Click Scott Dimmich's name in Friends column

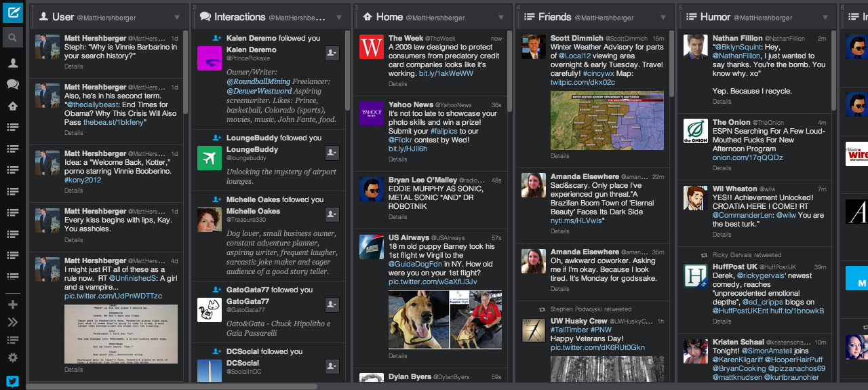click(x=576, y=39)
